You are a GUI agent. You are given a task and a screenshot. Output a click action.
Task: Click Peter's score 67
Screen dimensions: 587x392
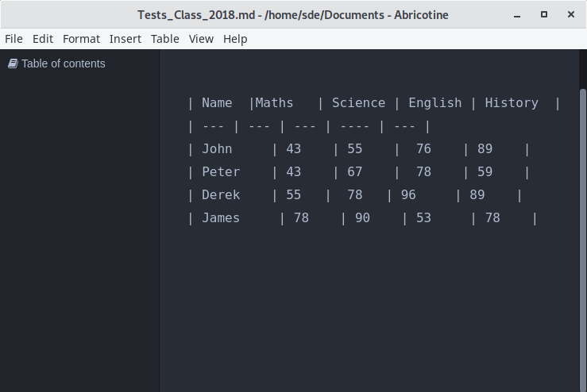[x=354, y=172]
